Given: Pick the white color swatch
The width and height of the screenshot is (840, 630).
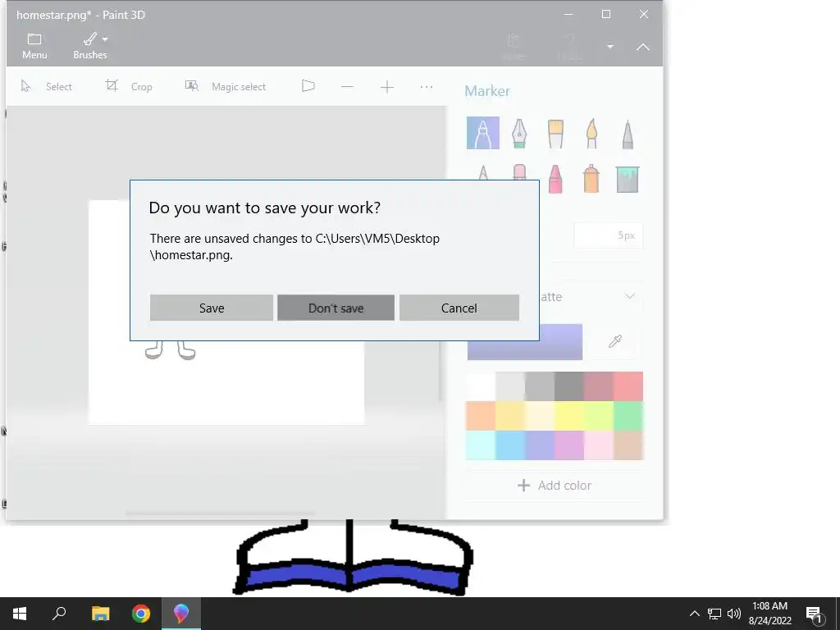Looking at the screenshot, I should (x=481, y=386).
